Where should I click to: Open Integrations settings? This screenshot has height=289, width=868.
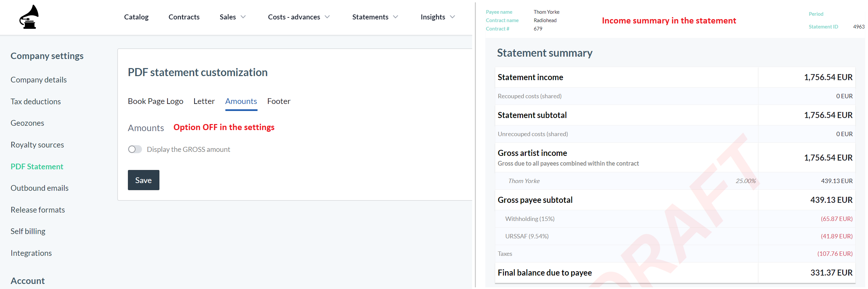[x=31, y=253]
